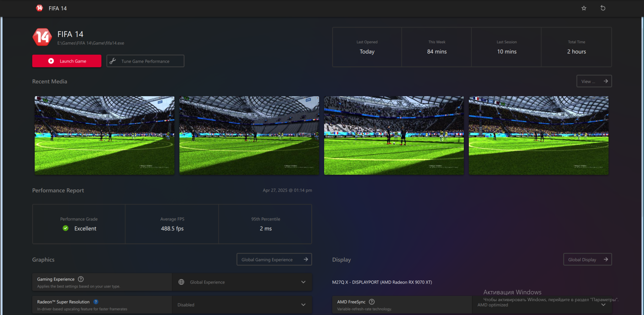This screenshot has height=315, width=644.
Task: Click the large FIFA 14 game logo
Action: [42, 37]
